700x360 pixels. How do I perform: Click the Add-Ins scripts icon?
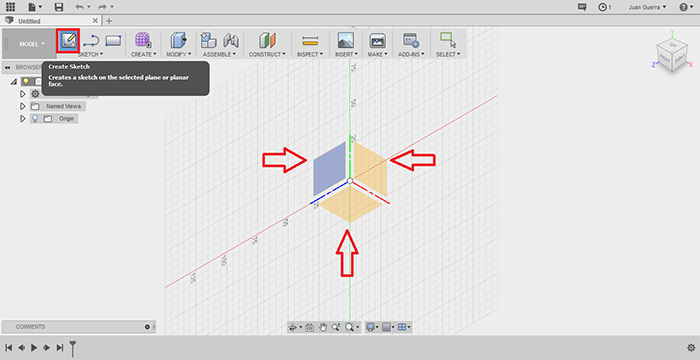click(x=411, y=40)
